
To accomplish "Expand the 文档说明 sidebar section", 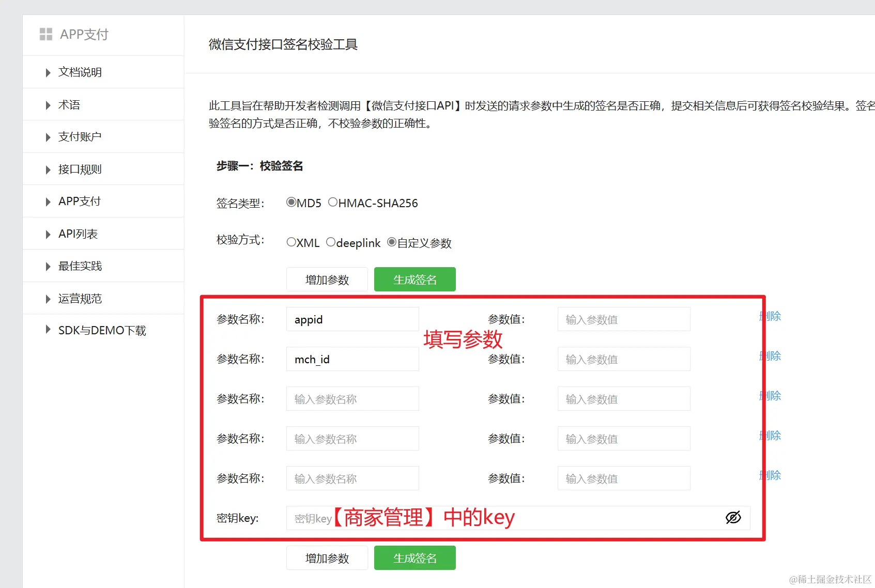I will (x=79, y=72).
